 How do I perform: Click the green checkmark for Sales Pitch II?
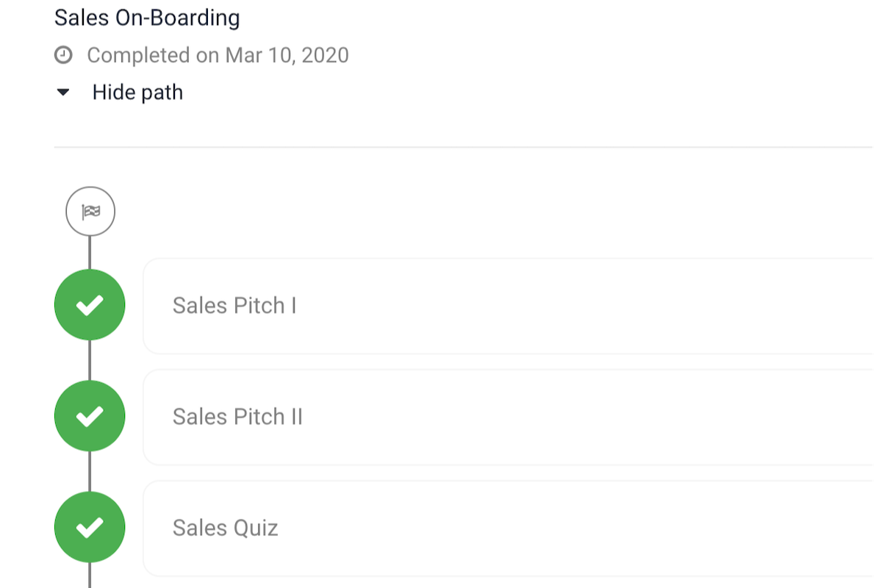point(90,417)
